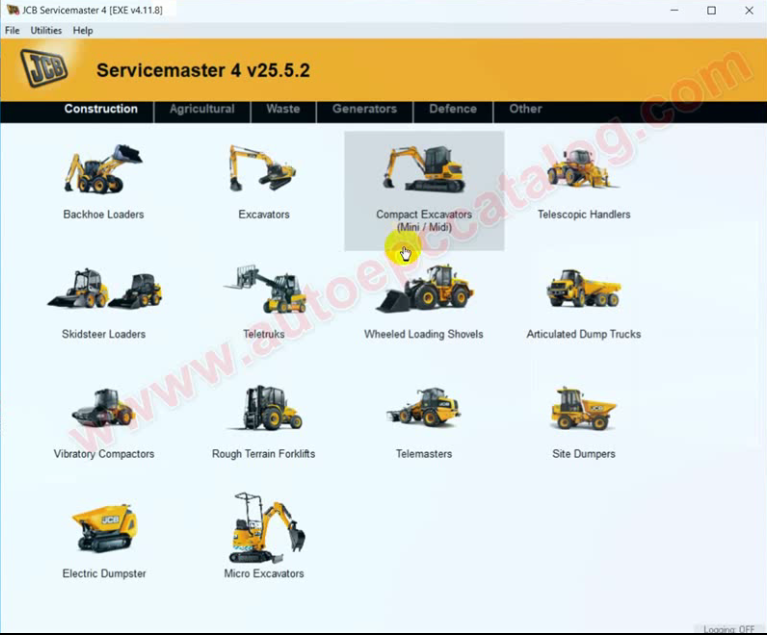Open the Compact Excavators (Mini / Midi) tile
Viewport: 767px width, 635px height.
(424, 191)
